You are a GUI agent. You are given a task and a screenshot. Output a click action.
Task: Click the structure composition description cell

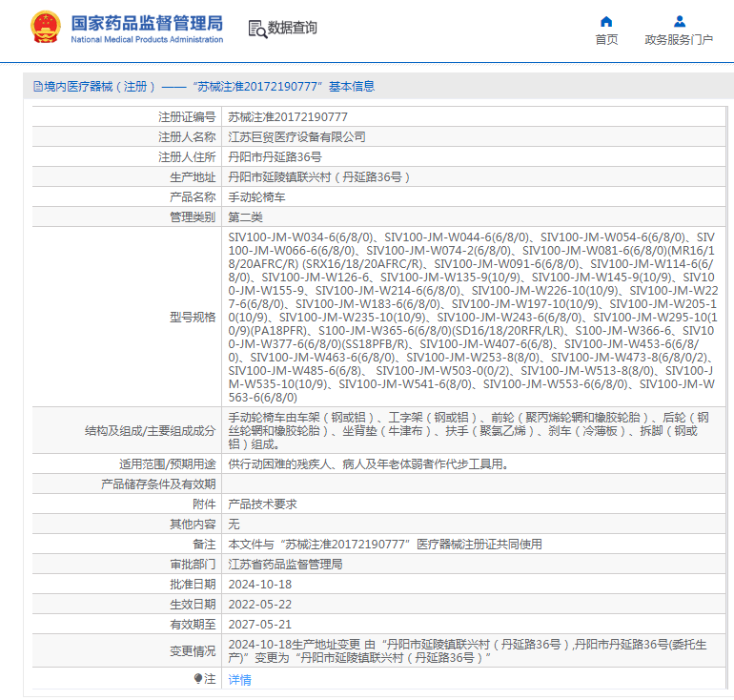pos(473,430)
